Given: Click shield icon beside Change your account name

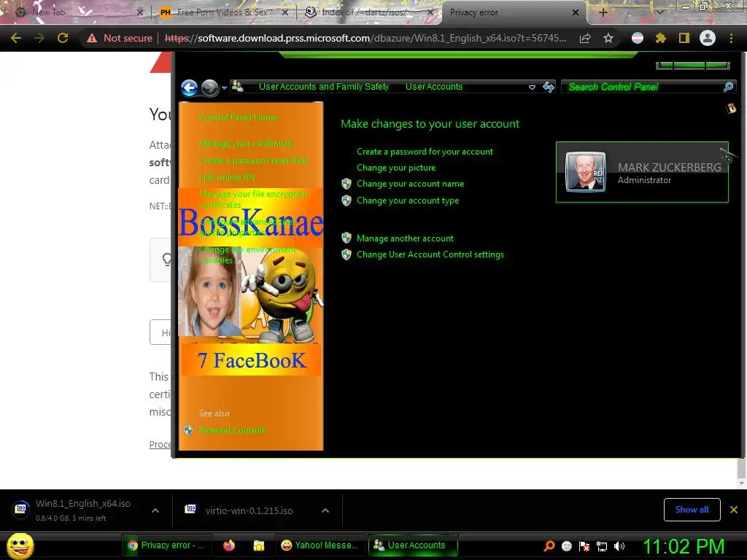Looking at the screenshot, I should point(347,184).
